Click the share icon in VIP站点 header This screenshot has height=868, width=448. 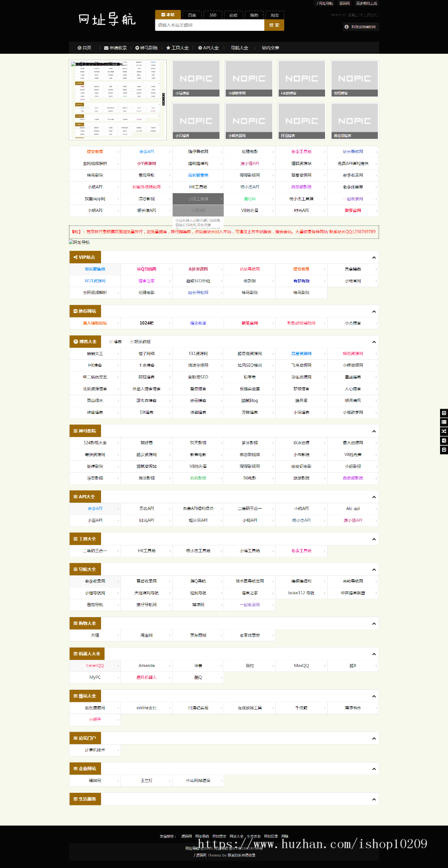(x=75, y=257)
